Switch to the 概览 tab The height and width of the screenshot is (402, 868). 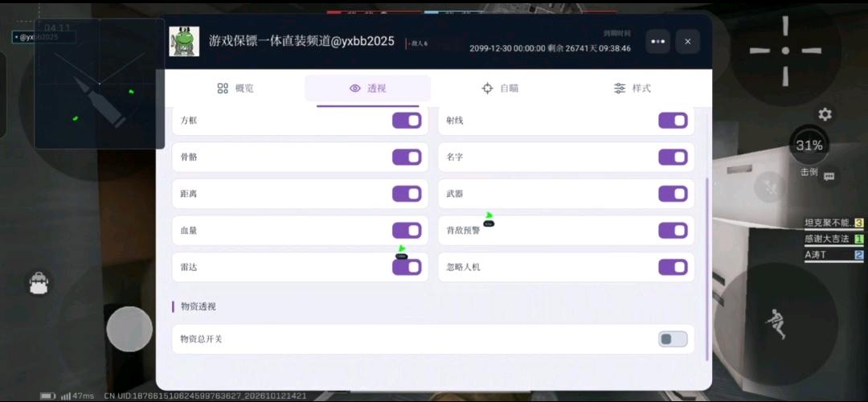tap(235, 88)
